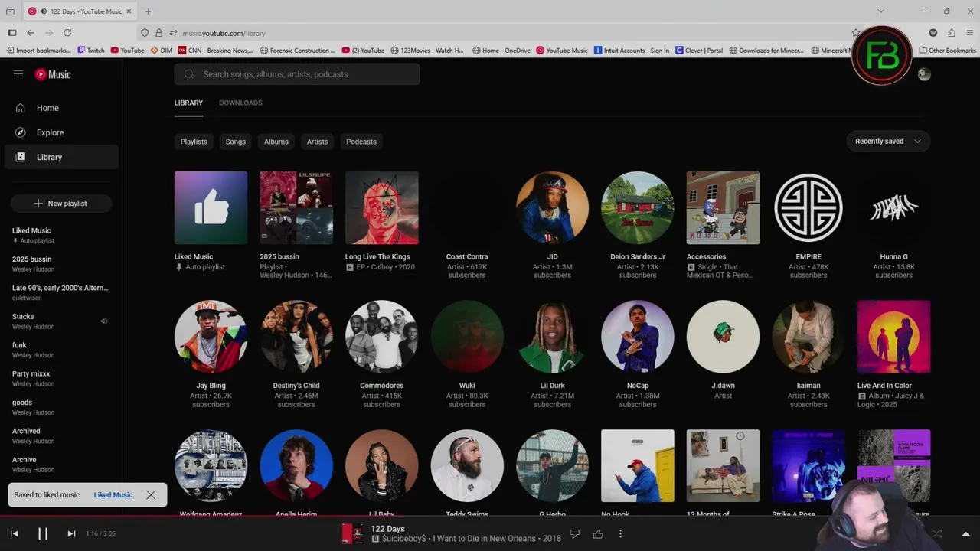Click the song progress bar

(490, 516)
